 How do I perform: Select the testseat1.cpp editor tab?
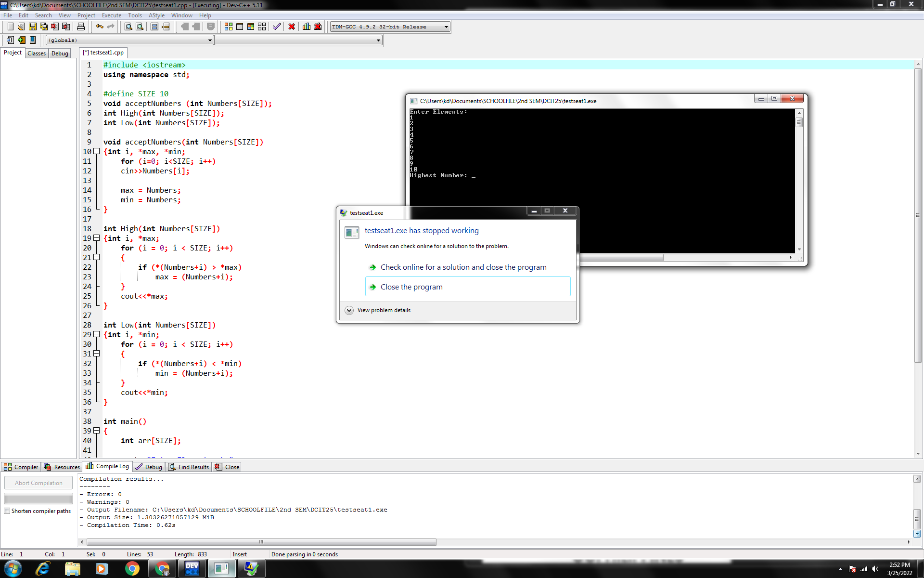103,53
